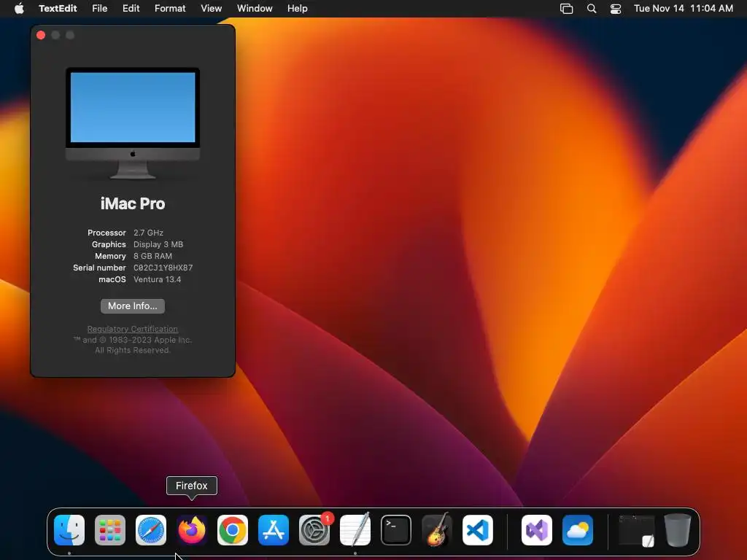Open GarageBand from the Dock
The height and width of the screenshot is (560, 747).
437,530
